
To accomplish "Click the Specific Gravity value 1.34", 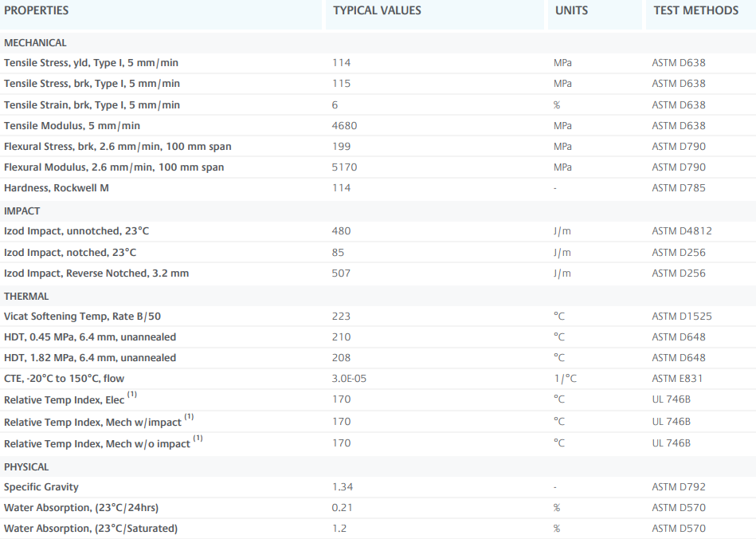I will click(343, 487).
